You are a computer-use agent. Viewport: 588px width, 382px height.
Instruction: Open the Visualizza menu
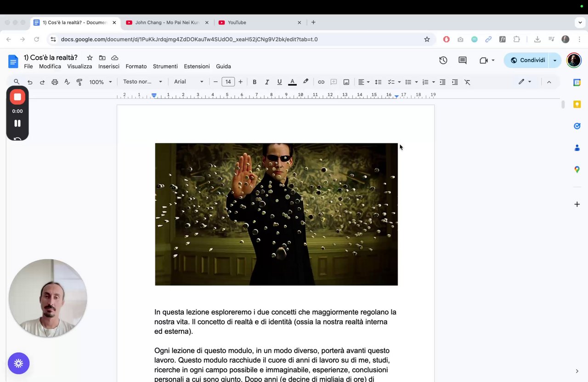tap(79, 66)
